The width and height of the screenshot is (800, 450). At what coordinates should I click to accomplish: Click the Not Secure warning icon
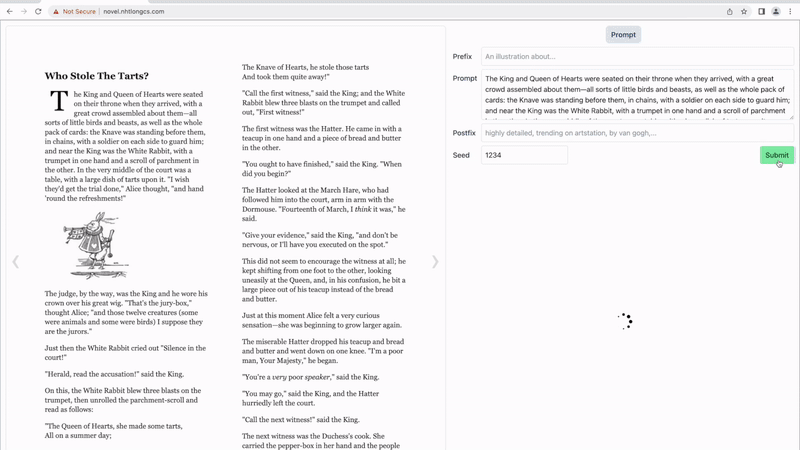click(x=56, y=11)
